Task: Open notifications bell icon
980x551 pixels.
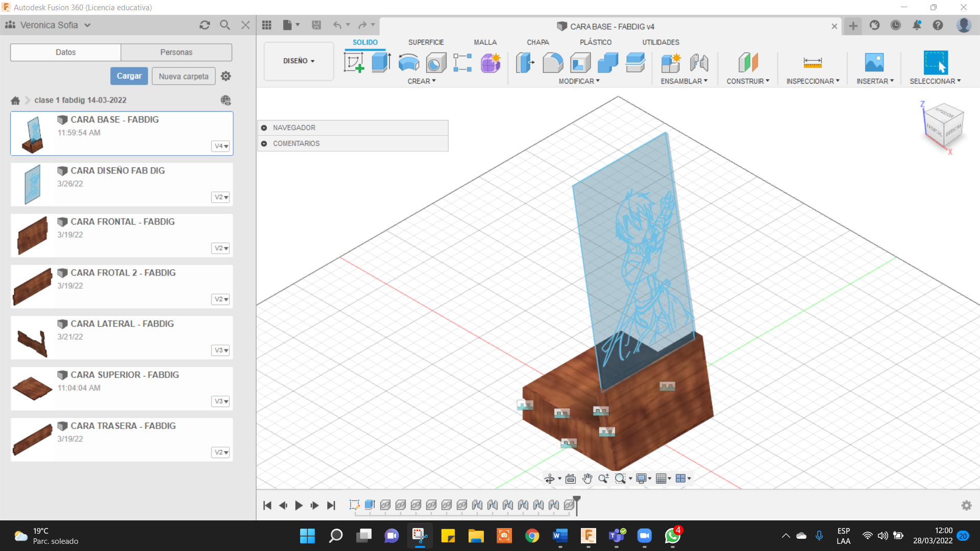Action: [917, 25]
